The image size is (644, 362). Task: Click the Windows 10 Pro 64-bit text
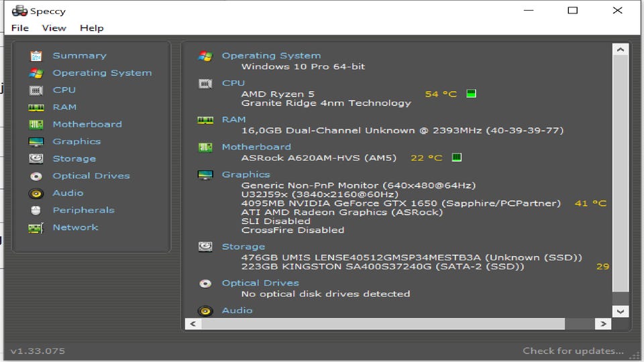(x=303, y=66)
